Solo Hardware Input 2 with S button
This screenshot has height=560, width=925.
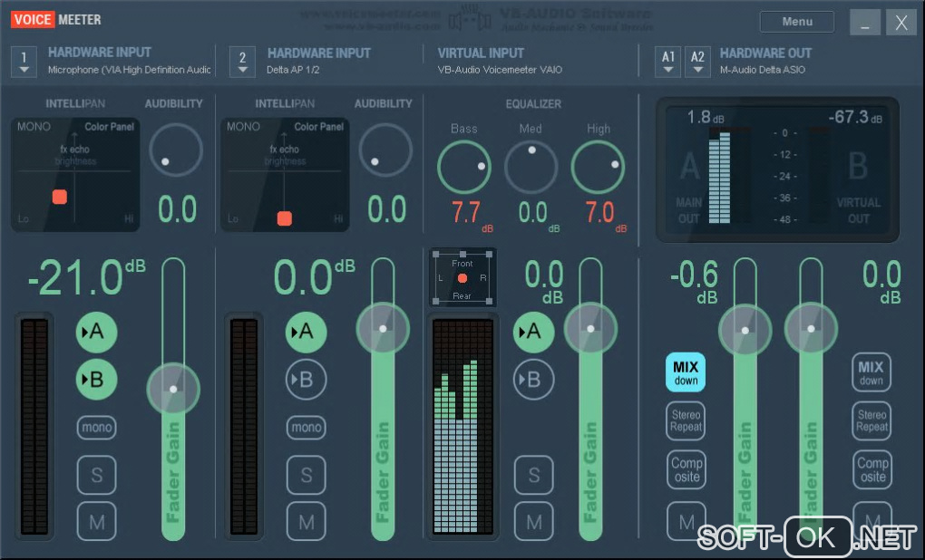tap(307, 475)
